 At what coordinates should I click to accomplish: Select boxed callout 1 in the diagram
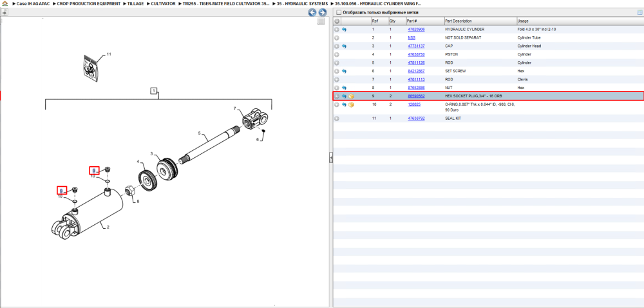154,91
